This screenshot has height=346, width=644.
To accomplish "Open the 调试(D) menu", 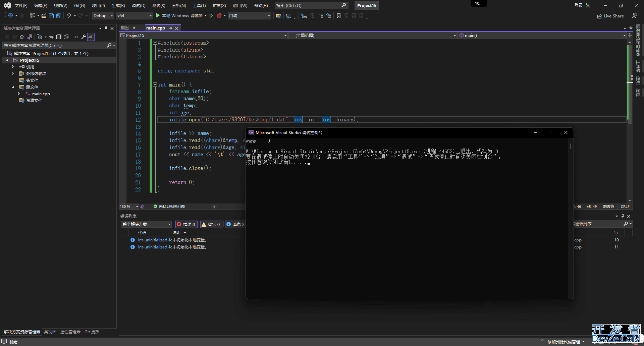I will [x=139, y=6].
